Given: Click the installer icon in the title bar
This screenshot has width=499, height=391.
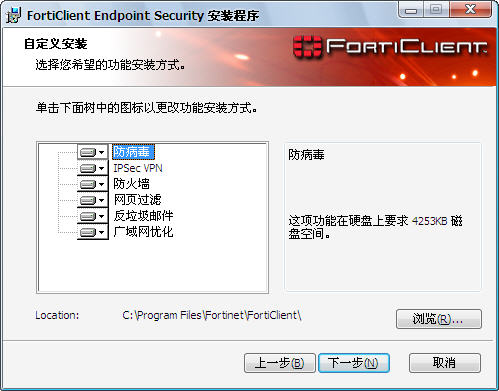Looking at the screenshot, I should pyautogui.click(x=13, y=15).
